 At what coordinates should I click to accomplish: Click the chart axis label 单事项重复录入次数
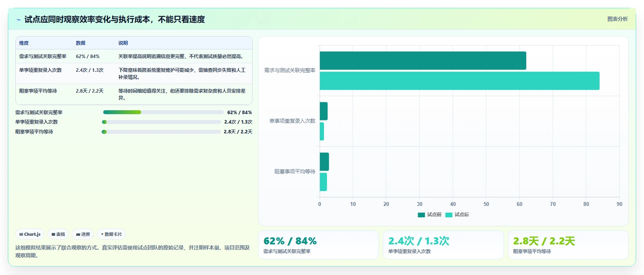click(x=292, y=121)
